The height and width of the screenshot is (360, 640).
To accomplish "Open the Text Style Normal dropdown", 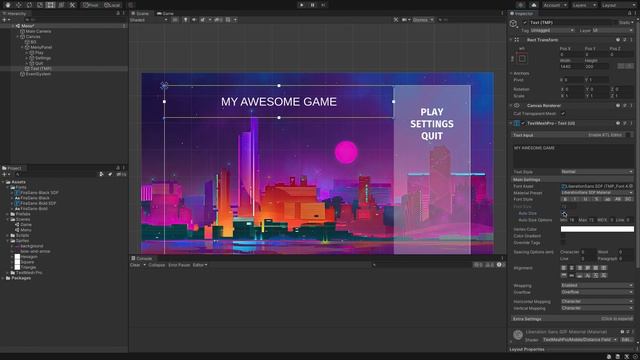I will click(x=597, y=172).
